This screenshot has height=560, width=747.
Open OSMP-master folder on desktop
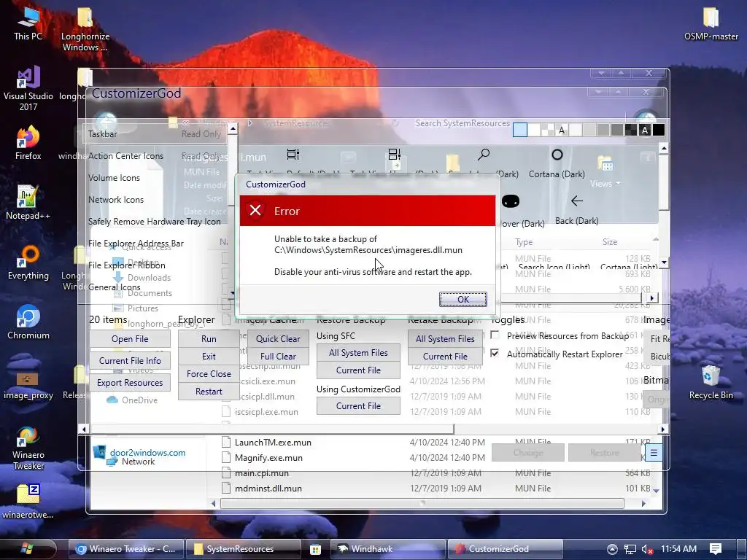[711, 24]
